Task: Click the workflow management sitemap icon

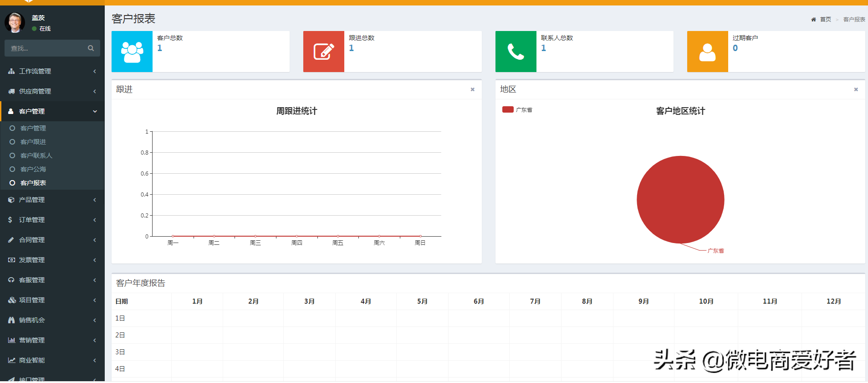Action: pyautogui.click(x=11, y=72)
